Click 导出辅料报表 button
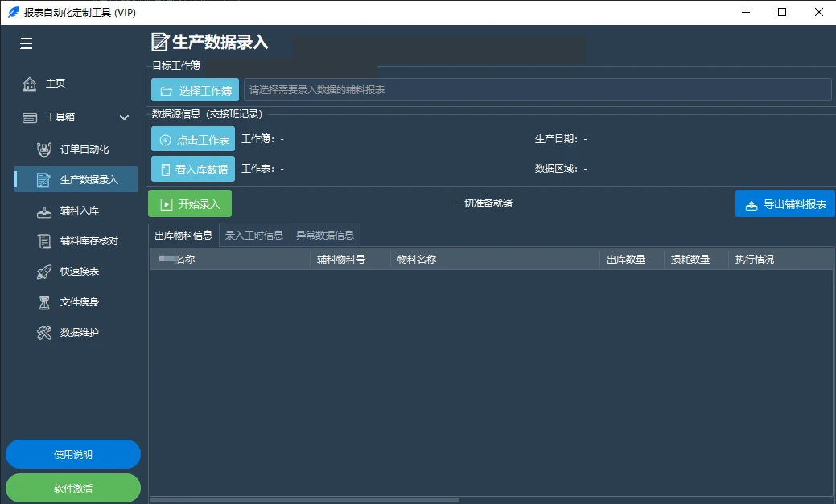This screenshot has width=836, height=504. pyautogui.click(x=785, y=203)
